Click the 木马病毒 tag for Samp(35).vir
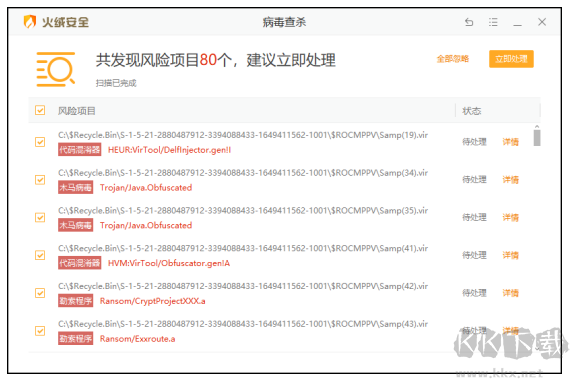The image size is (570, 380). 76,225
